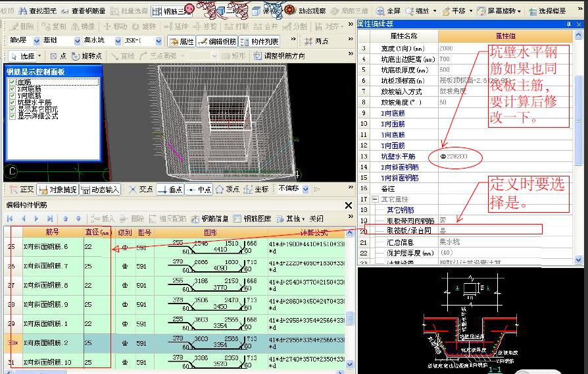Toggle the 坑壁水平筋 display checkbox

12,103
